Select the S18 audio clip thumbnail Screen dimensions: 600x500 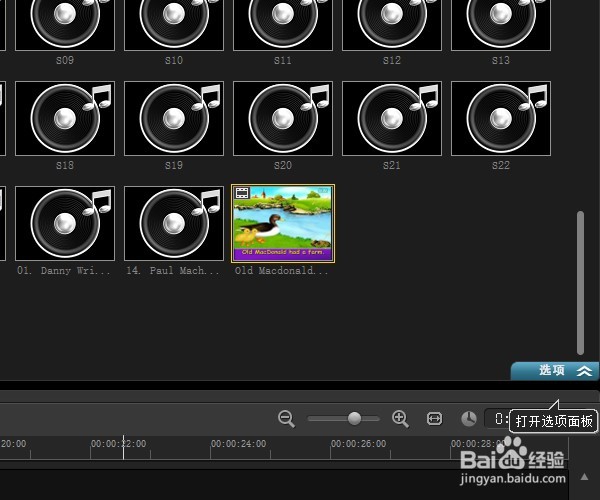coord(65,118)
